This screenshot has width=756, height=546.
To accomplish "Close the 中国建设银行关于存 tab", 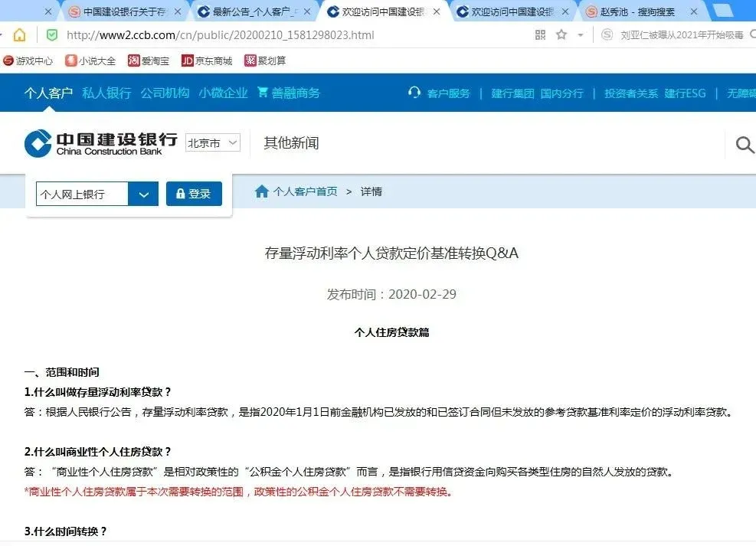I will pyautogui.click(x=178, y=11).
